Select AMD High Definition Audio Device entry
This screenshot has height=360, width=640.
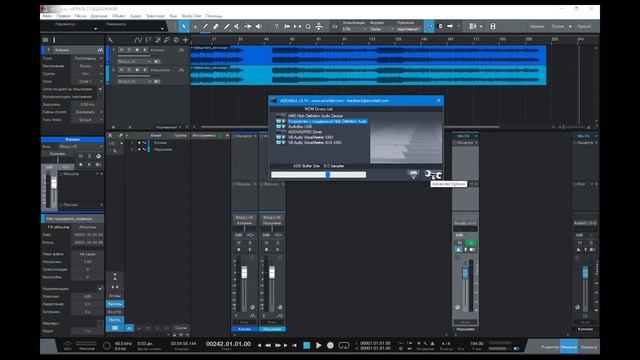(315, 116)
